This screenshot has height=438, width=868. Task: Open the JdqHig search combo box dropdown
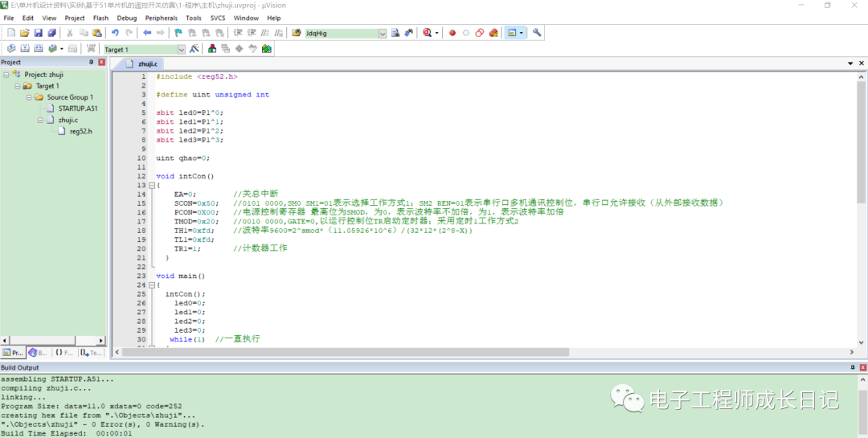(383, 33)
